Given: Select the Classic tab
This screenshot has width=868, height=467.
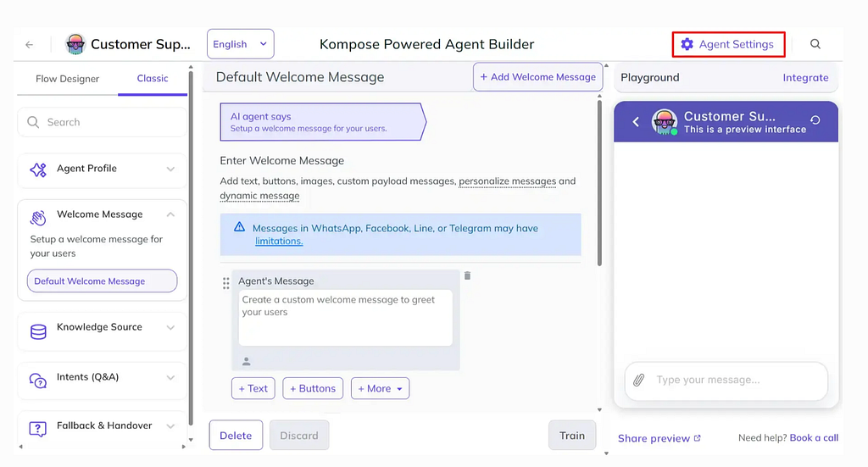Looking at the screenshot, I should (x=153, y=79).
